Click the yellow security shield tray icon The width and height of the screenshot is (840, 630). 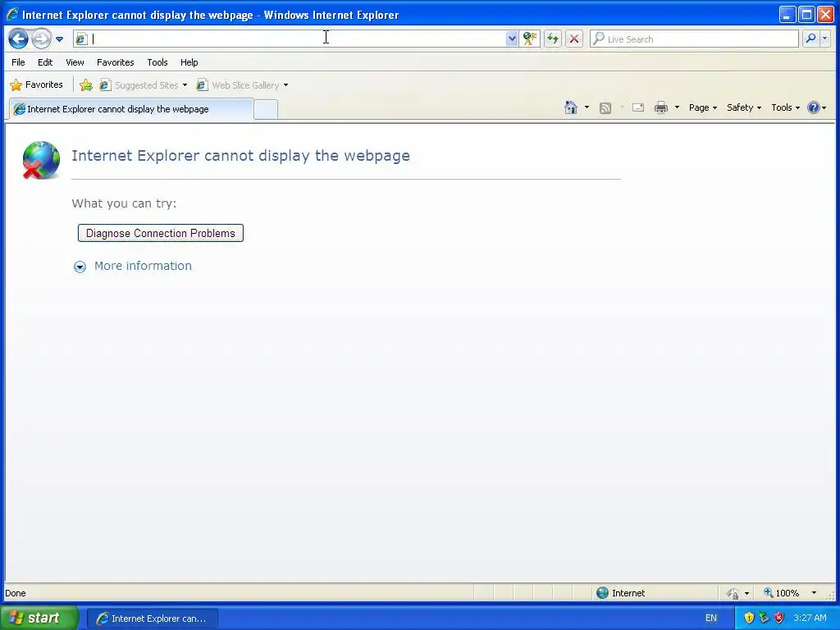(749, 619)
